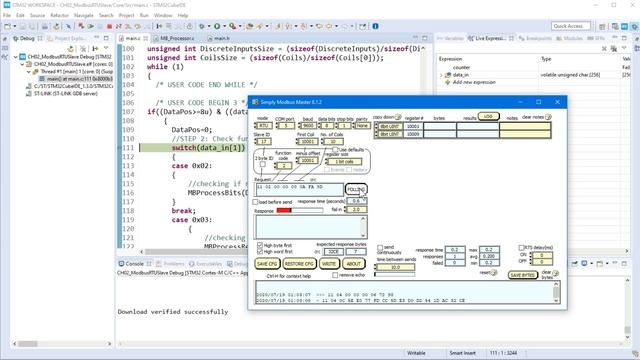
Task: Expand the data_in expression row
Action: (x=441, y=75)
